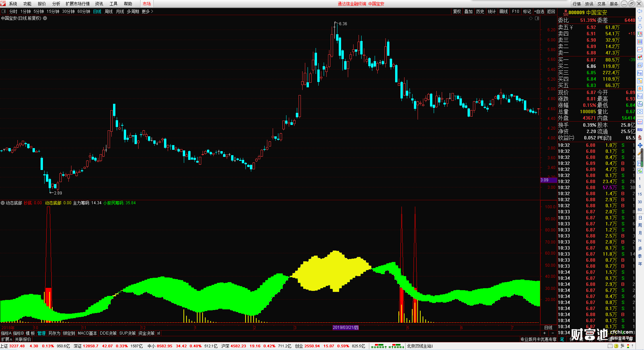Add stock via +自选 button

(x=539, y=11)
